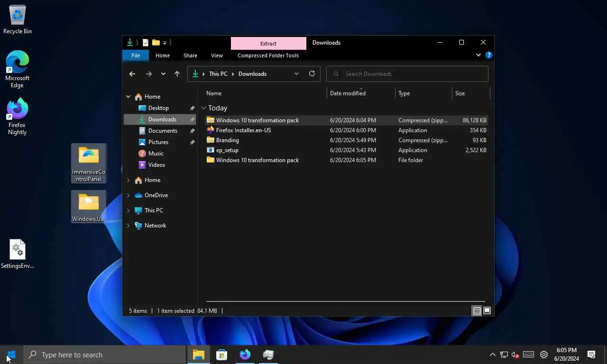607x364 pixels.
Task: Click the muted volume tray icon
Action: coord(515,355)
